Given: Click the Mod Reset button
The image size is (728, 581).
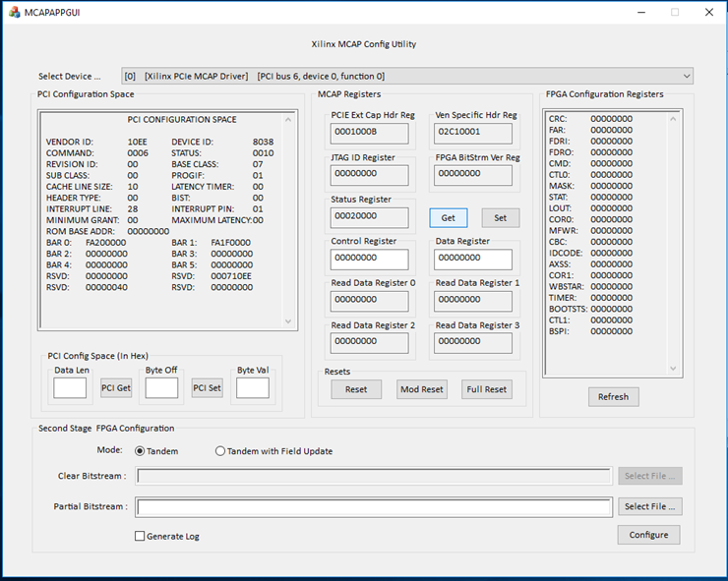Looking at the screenshot, I should (421, 389).
